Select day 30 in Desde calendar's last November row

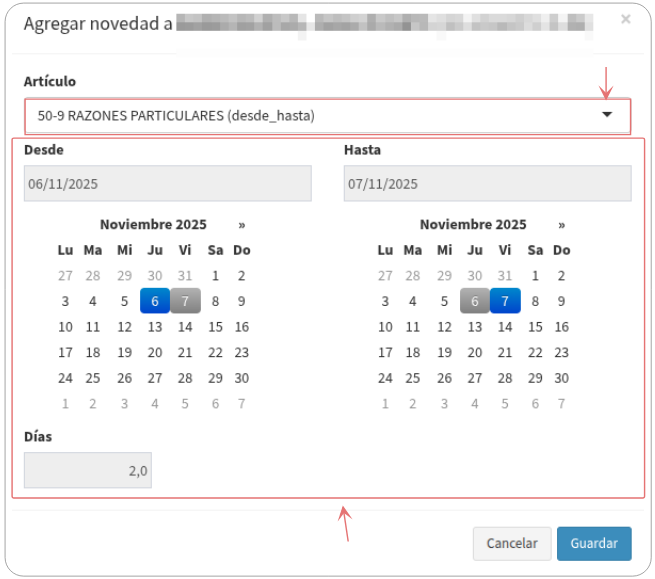(241, 379)
